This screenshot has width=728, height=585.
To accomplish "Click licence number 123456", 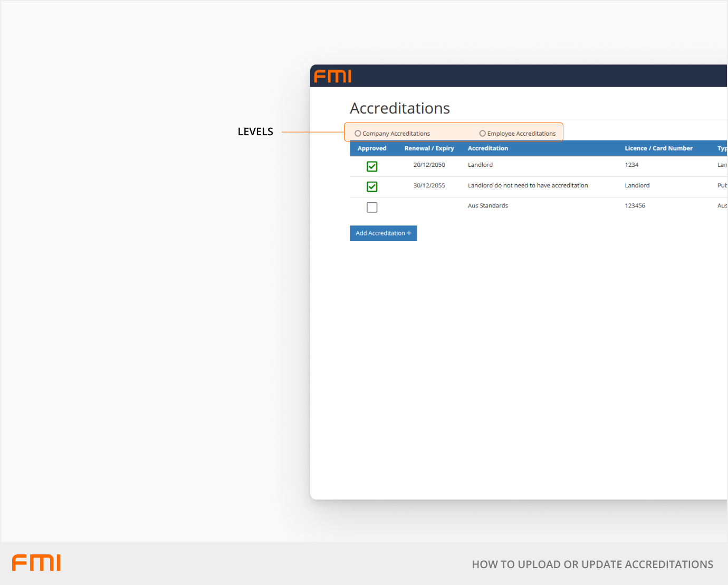I will [x=635, y=206].
